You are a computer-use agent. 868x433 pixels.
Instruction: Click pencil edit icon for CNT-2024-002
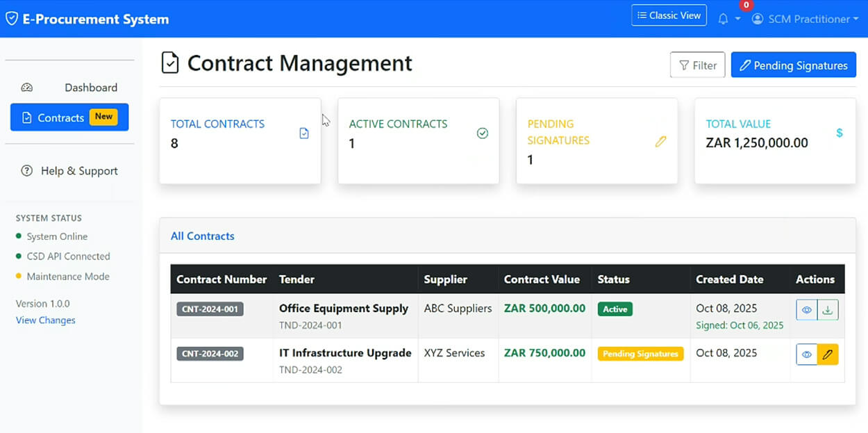(x=827, y=354)
